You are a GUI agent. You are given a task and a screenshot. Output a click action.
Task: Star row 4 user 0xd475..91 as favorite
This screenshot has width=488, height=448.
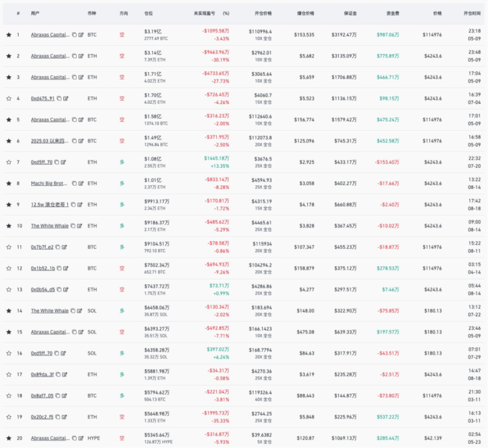coord(9,99)
